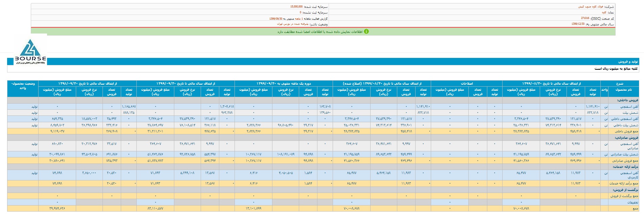This screenshot has width=644, height=217.
Task: Click the 'جمع درآمد ارائه خدمات' total row label
Action: click(x=624, y=183)
